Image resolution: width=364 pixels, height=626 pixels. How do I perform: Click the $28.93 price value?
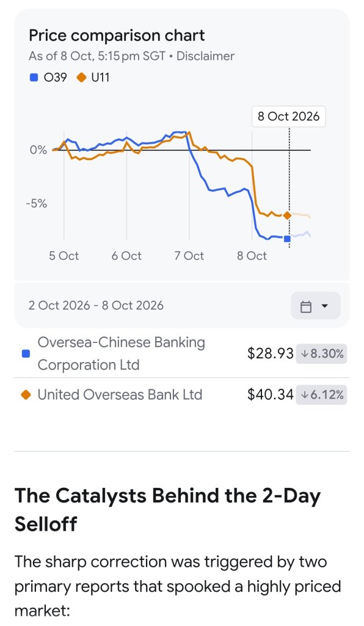271,353
